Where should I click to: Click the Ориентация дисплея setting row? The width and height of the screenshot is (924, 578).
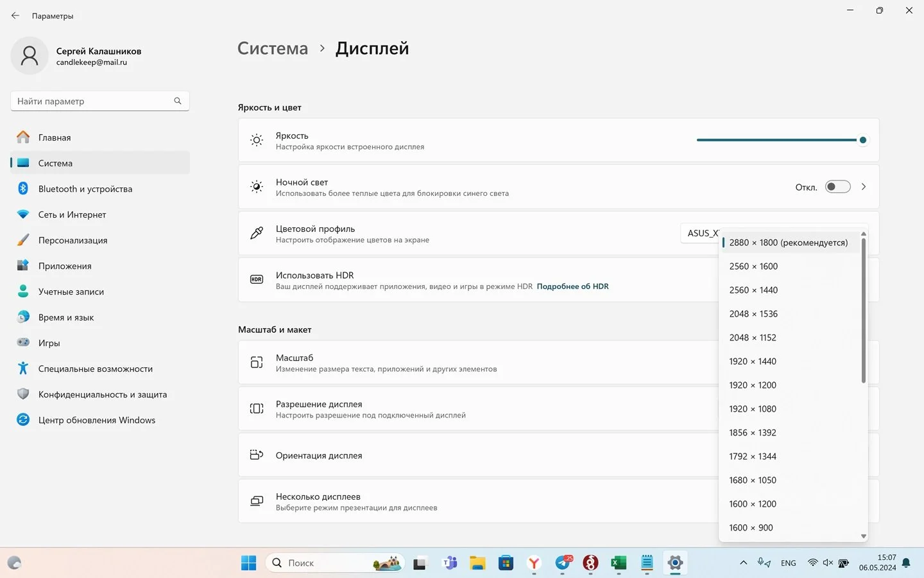point(478,455)
